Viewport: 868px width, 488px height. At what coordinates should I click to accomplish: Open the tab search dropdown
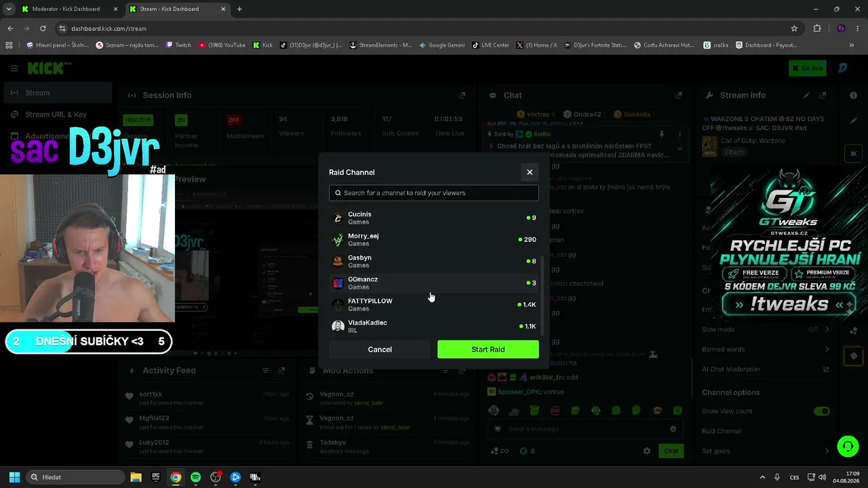point(8,9)
